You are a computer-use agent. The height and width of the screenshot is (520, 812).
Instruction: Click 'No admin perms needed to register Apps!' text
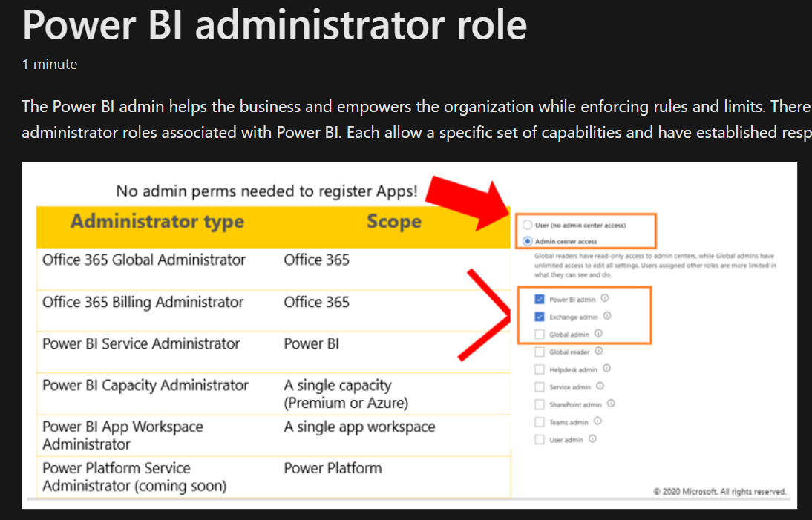[266, 191]
